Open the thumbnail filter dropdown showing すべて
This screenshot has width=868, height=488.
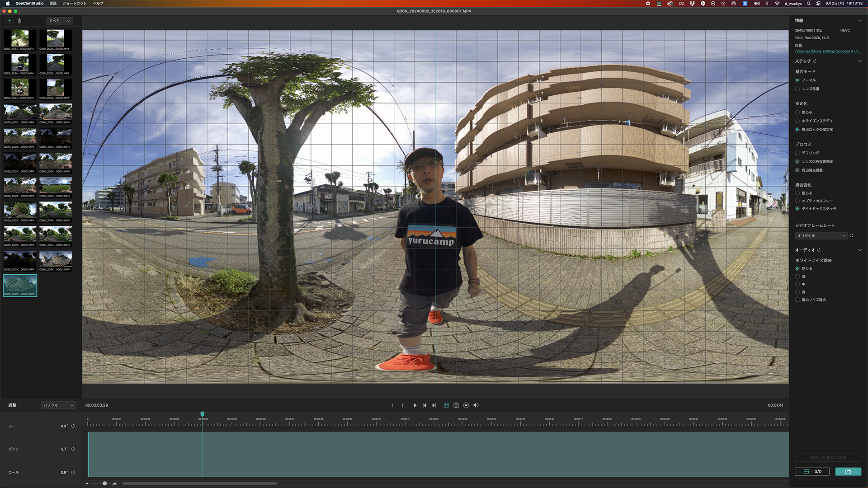click(x=59, y=21)
